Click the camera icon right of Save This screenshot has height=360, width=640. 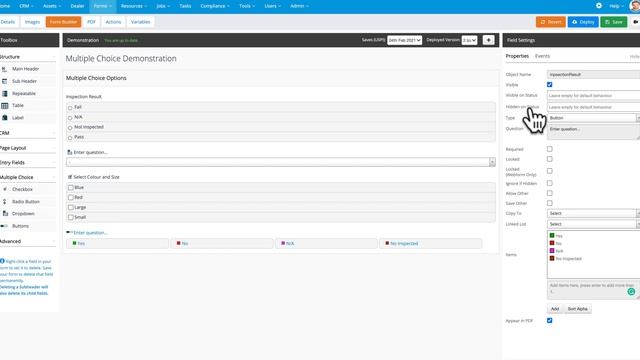point(636,22)
